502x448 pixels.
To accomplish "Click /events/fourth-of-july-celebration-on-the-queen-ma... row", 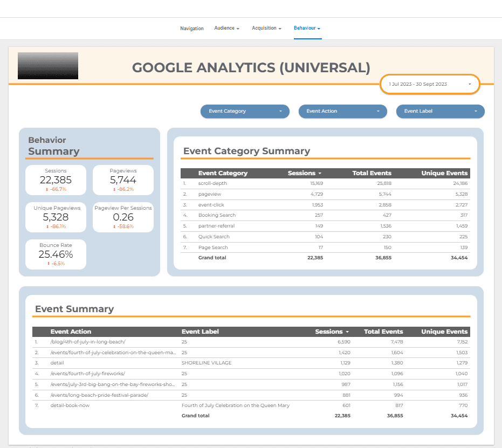I will click(x=251, y=353).
